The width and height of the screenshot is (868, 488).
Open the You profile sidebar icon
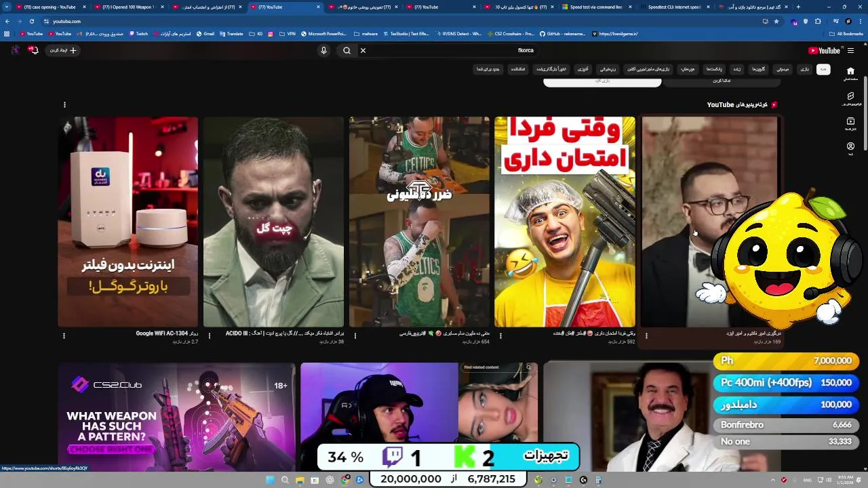(850, 148)
